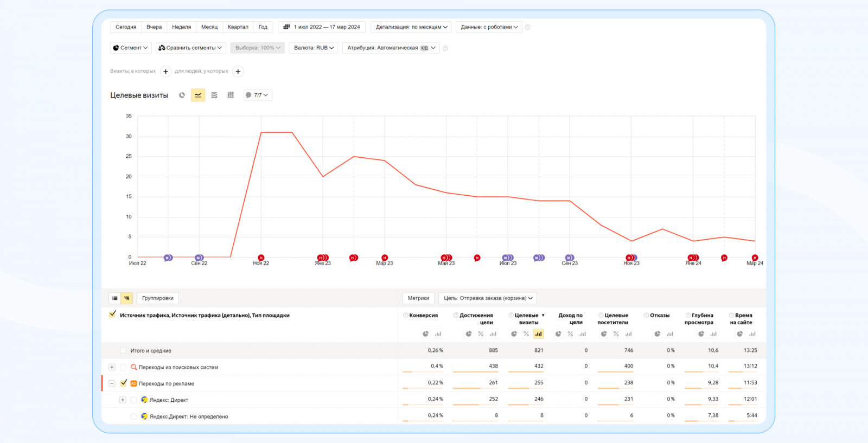Open the Детализация: по месяцам dropdown
This screenshot has height=443, width=868.
pos(411,27)
